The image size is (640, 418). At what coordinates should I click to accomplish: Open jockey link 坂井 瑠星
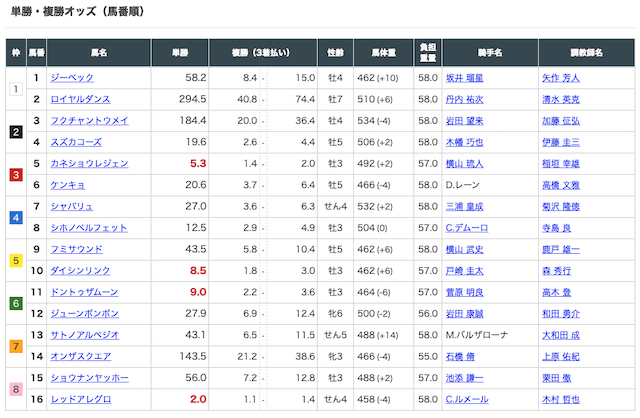tap(464, 78)
